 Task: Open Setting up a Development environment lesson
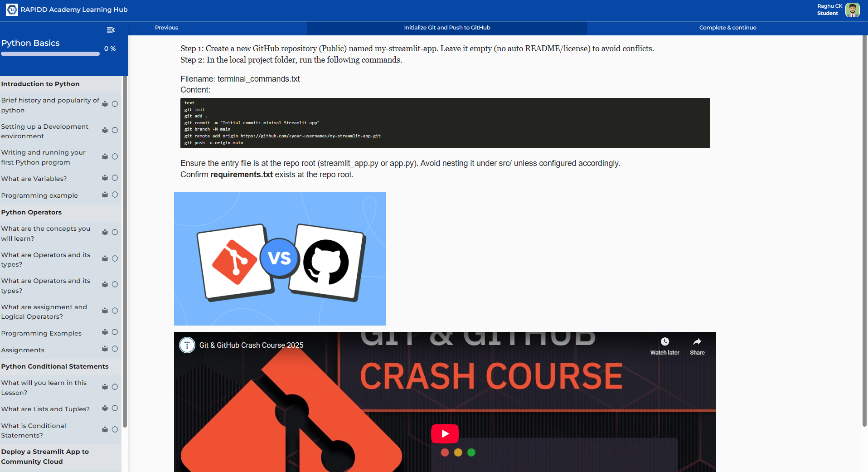(45, 131)
